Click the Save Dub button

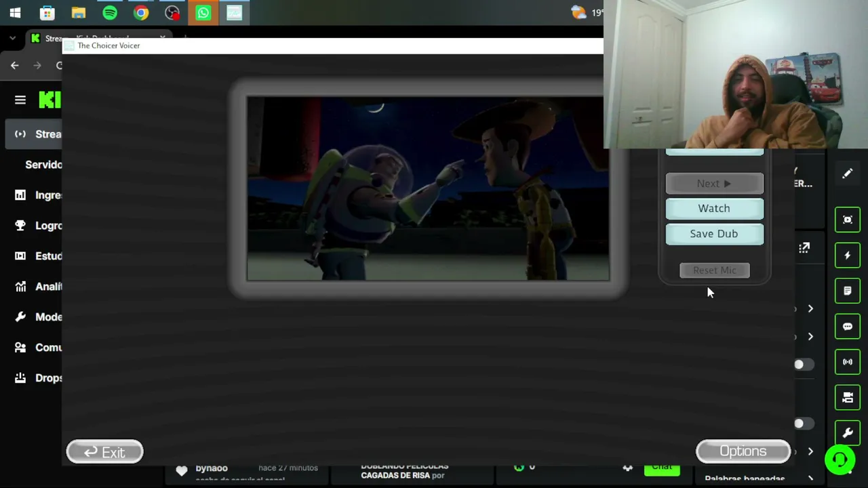[714, 234]
